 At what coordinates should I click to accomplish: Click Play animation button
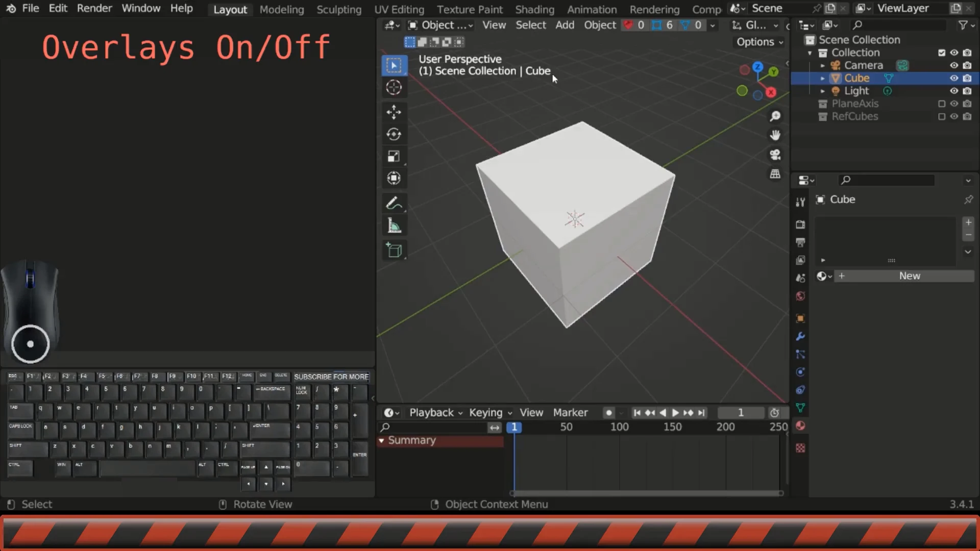675,413
